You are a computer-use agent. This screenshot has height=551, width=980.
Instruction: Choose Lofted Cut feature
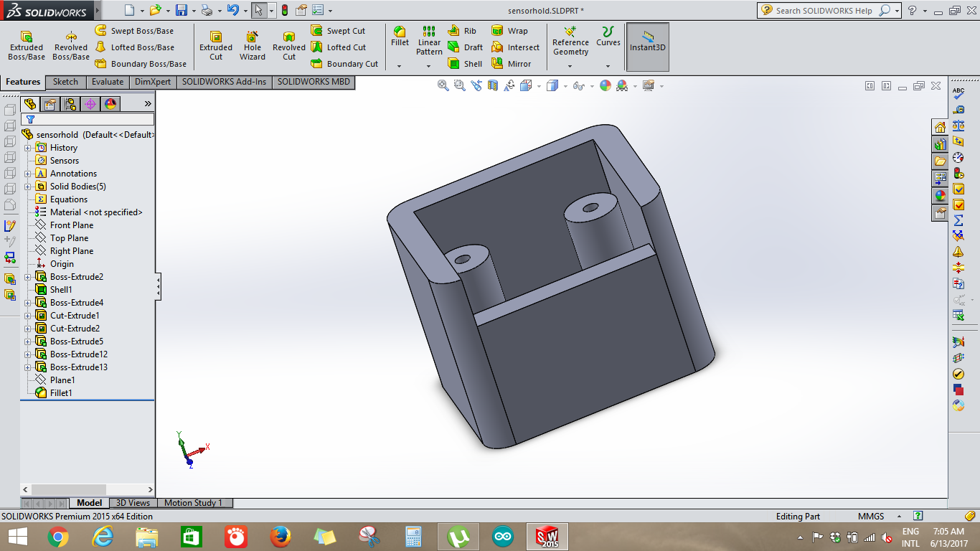click(x=339, y=47)
